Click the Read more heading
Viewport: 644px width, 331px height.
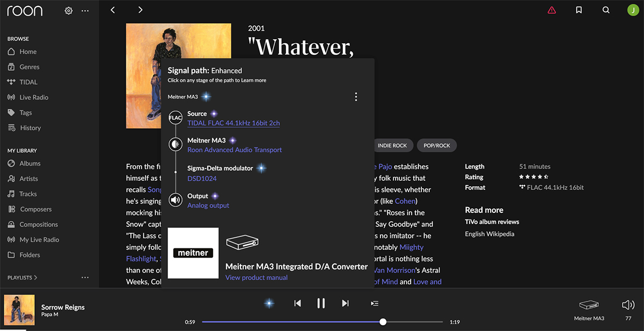[484, 210]
